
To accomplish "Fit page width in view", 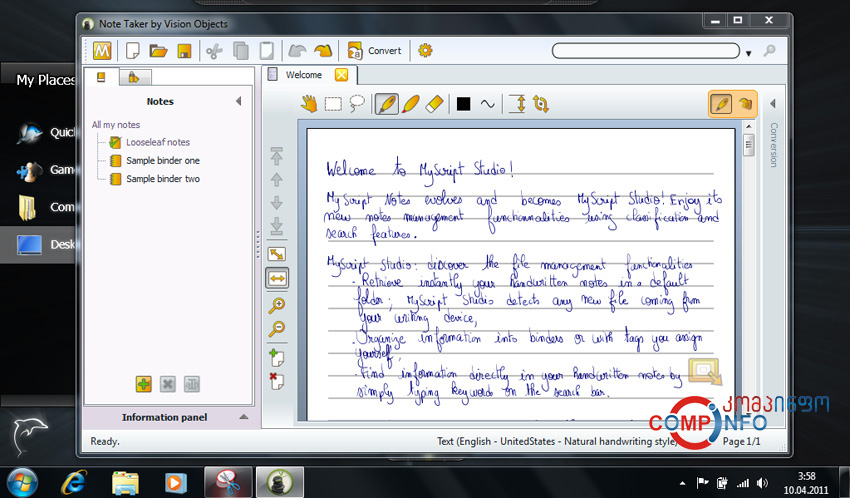I will pyautogui.click(x=277, y=279).
